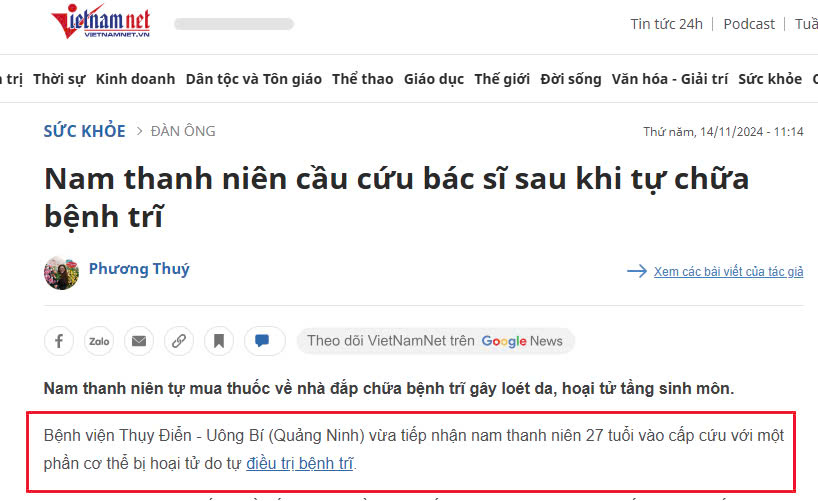This screenshot has width=818, height=501.
Task: Open the Podcast link
Action: point(749,24)
